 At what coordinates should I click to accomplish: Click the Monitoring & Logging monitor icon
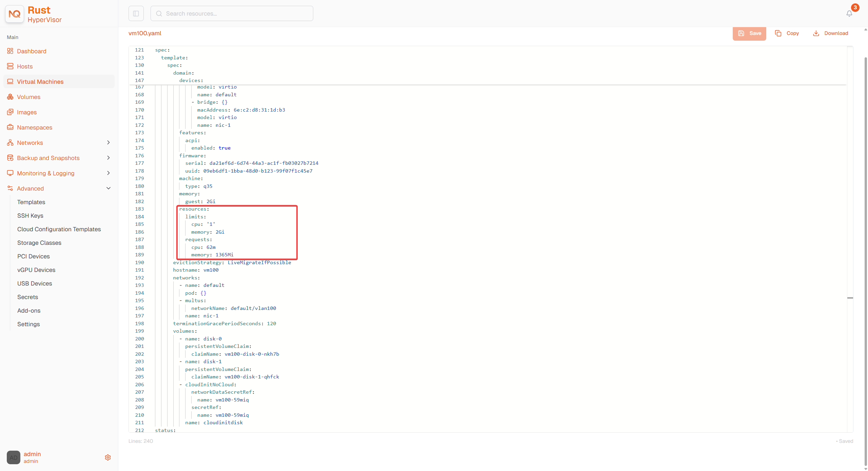tap(10, 173)
